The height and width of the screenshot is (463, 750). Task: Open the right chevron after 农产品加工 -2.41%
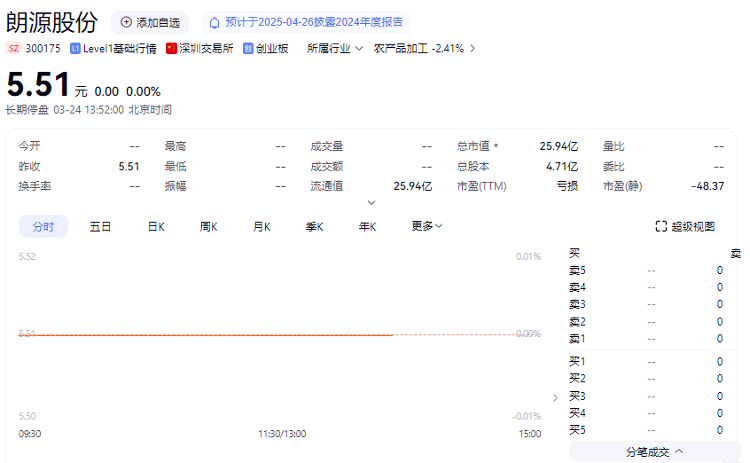tap(473, 48)
